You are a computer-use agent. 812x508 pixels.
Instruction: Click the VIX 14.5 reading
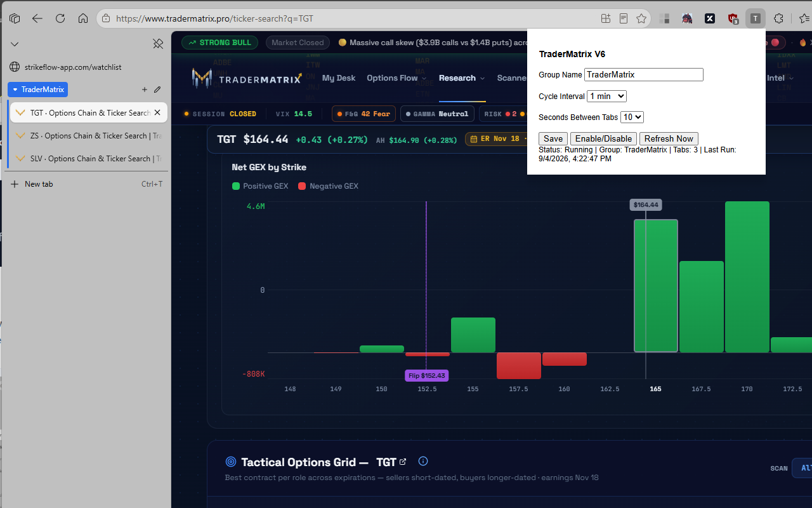pos(294,114)
